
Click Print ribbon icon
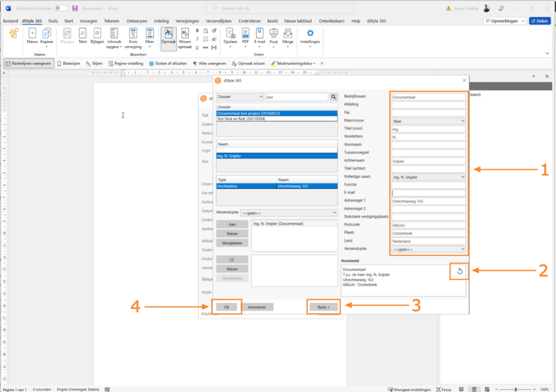tap(274, 37)
